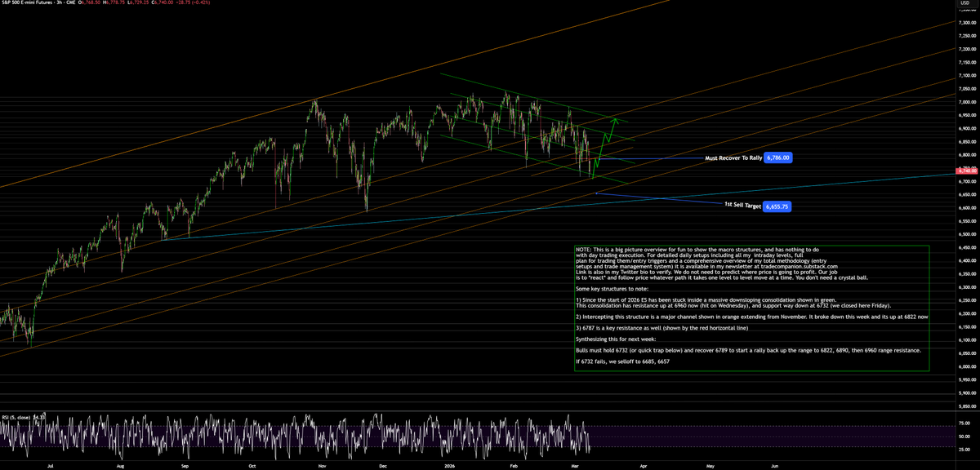980x470 pixels.
Task: Click the 6,000.00 level on price axis
Action: (966, 366)
